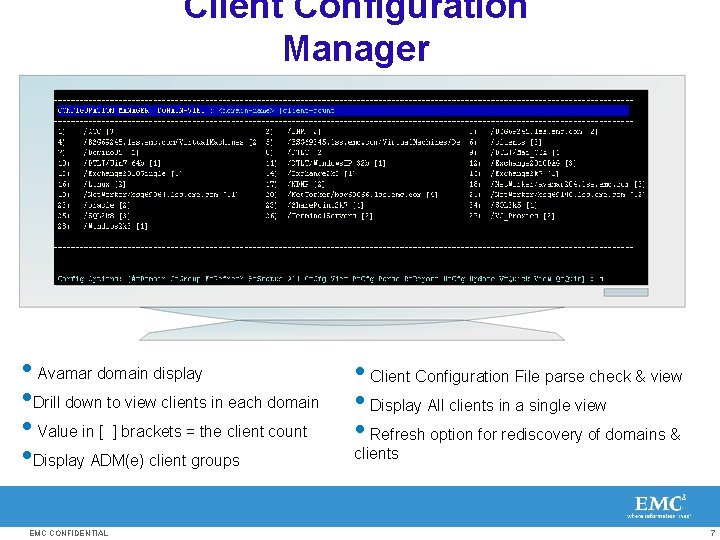Select the "Client Configuration Manager" slide title

pos(356,31)
